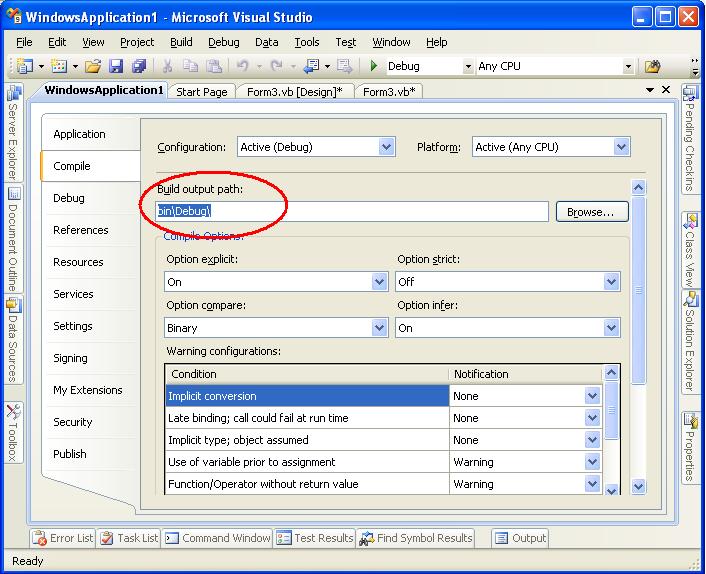Click the Cut scissors icon
The height and width of the screenshot is (574, 706).
(167, 66)
